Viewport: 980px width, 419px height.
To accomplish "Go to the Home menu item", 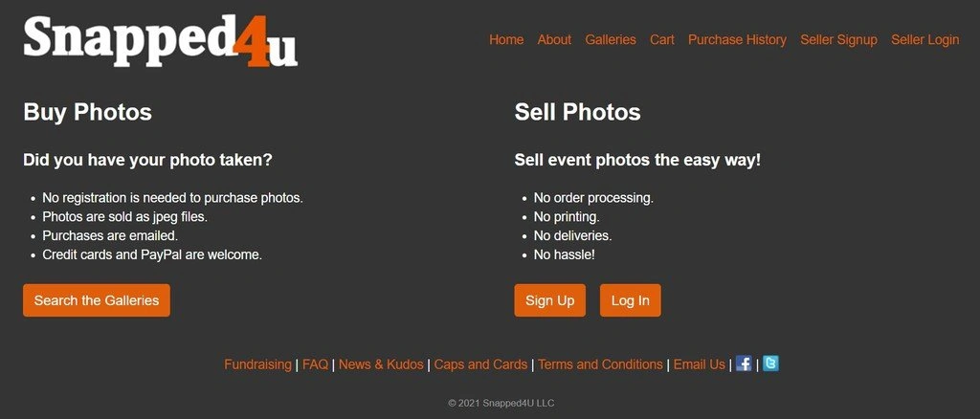I will [x=506, y=40].
